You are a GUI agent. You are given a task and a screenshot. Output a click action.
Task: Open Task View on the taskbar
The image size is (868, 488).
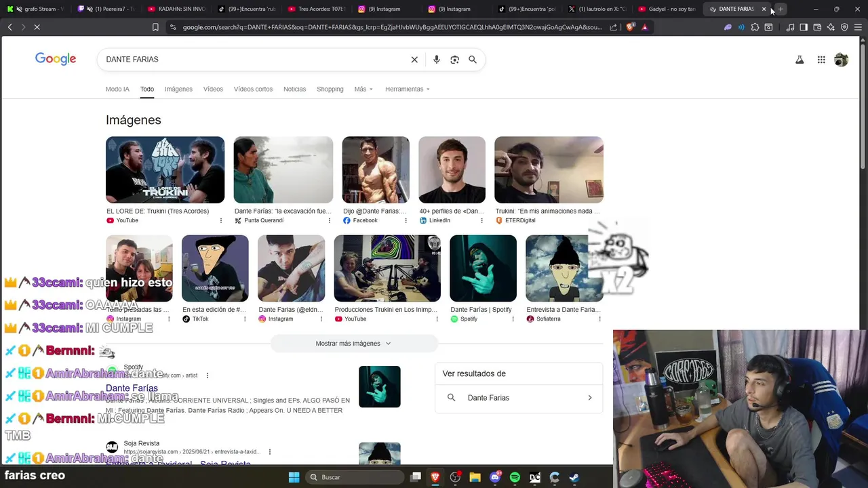[416, 477]
